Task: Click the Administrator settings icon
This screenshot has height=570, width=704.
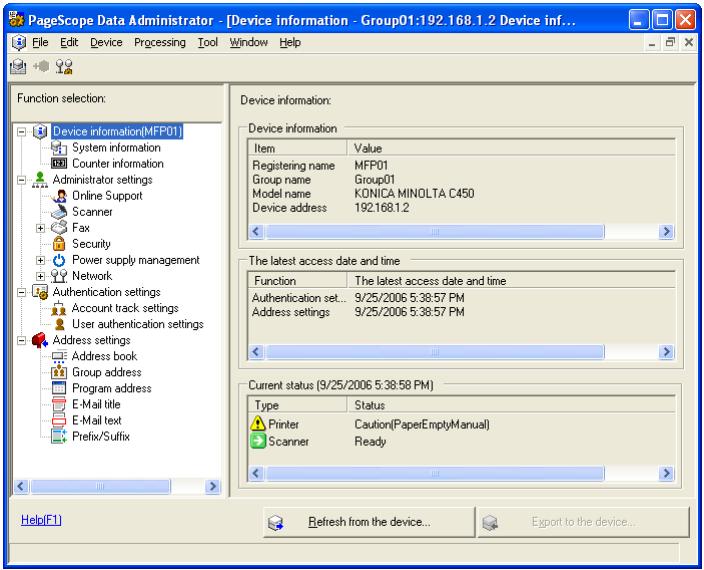Action: (40, 180)
